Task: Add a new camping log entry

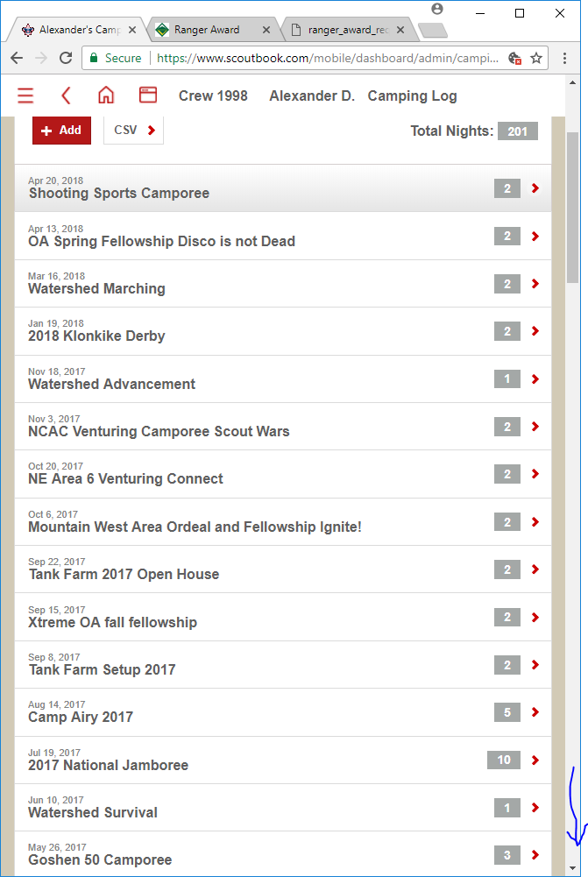Action: 61,131
